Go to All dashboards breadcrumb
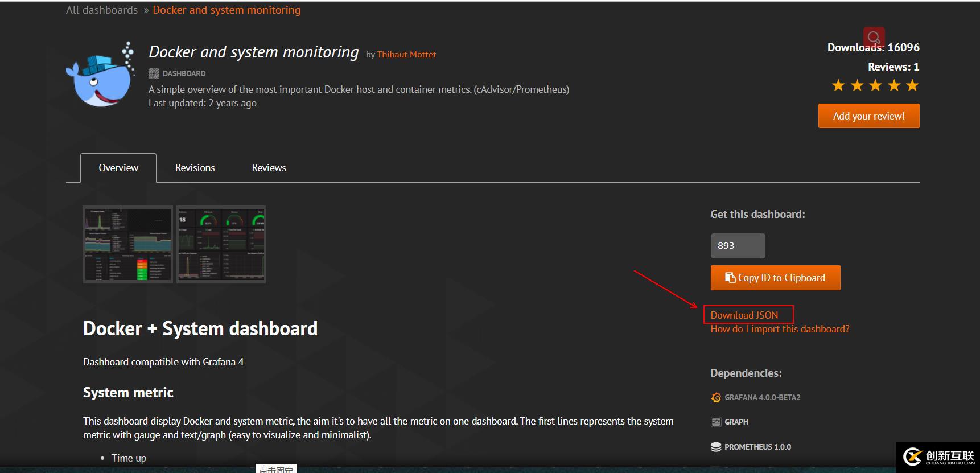 [x=102, y=10]
